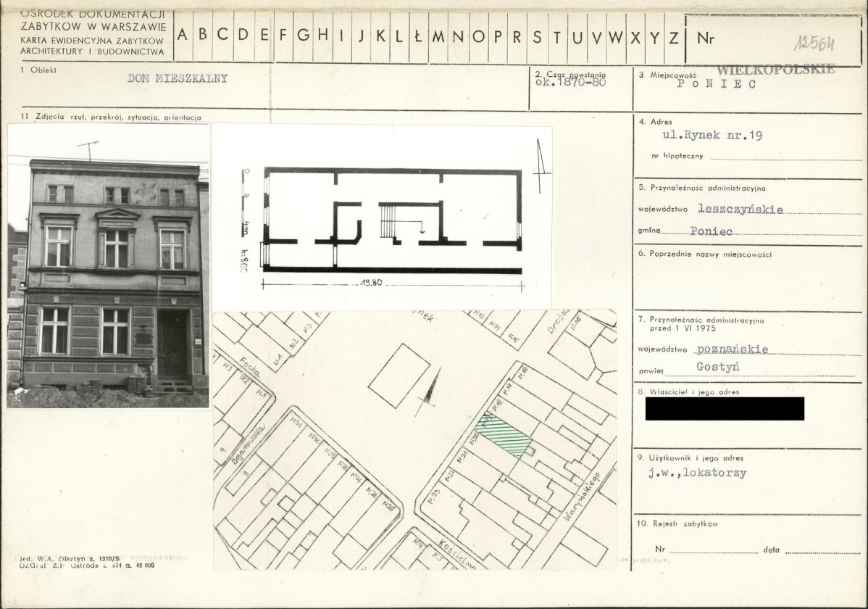This screenshot has height=609, width=868.
Task: Select letter cell K in the header index
Action: pyautogui.click(x=381, y=36)
